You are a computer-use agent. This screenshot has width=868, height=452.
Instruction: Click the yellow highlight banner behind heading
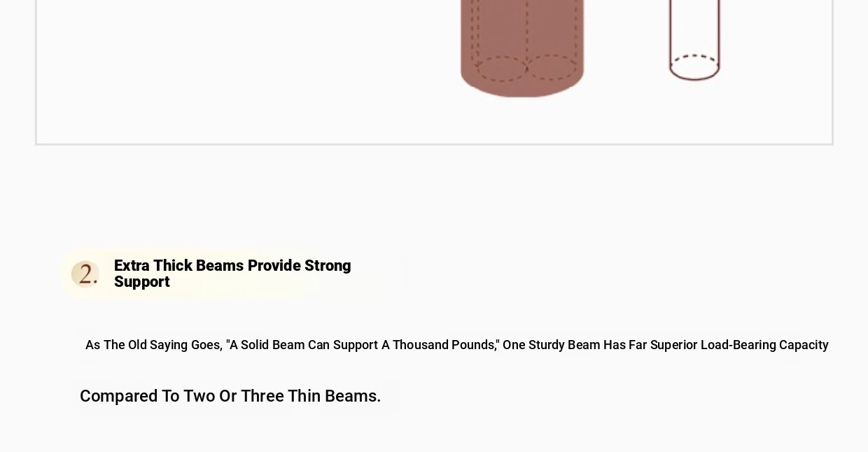pyautogui.click(x=235, y=274)
